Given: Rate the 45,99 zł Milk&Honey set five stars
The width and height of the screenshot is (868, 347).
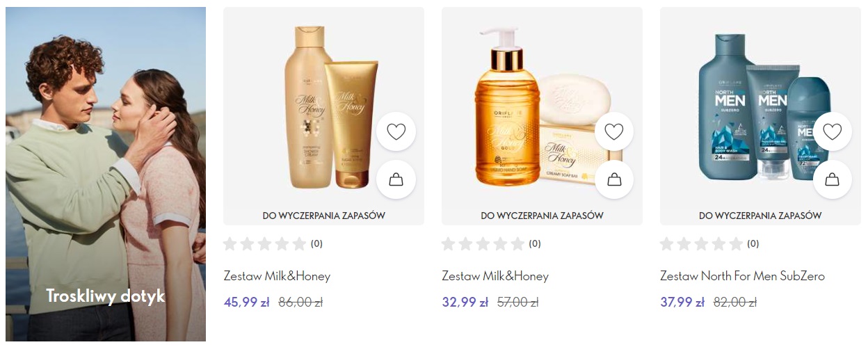Looking at the screenshot, I should click(x=299, y=244).
